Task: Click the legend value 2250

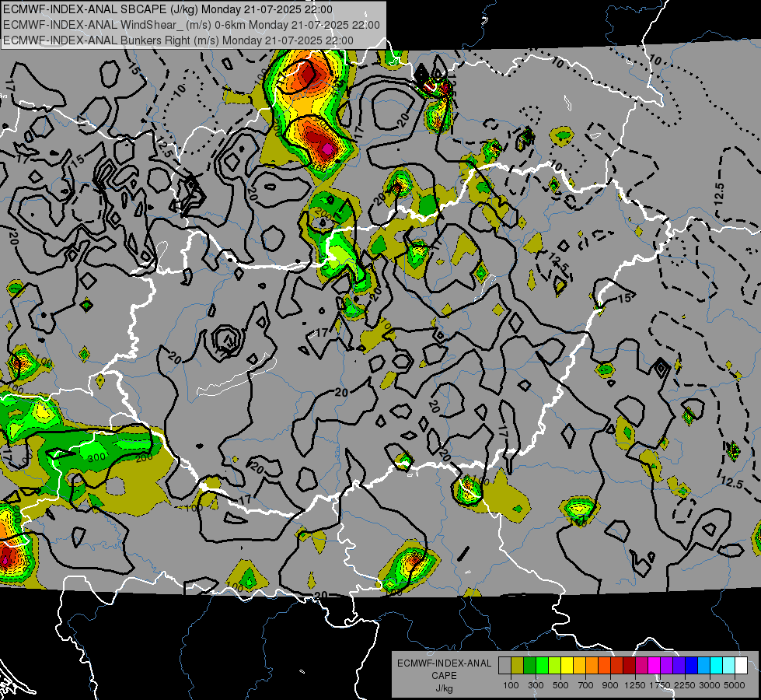Action: (685, 685)
